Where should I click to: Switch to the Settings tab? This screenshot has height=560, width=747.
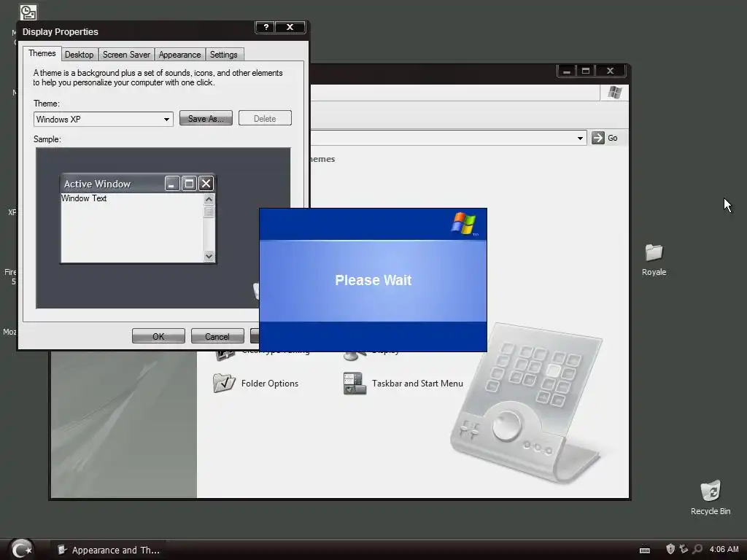pyautogui.click(x=223, y=55)
